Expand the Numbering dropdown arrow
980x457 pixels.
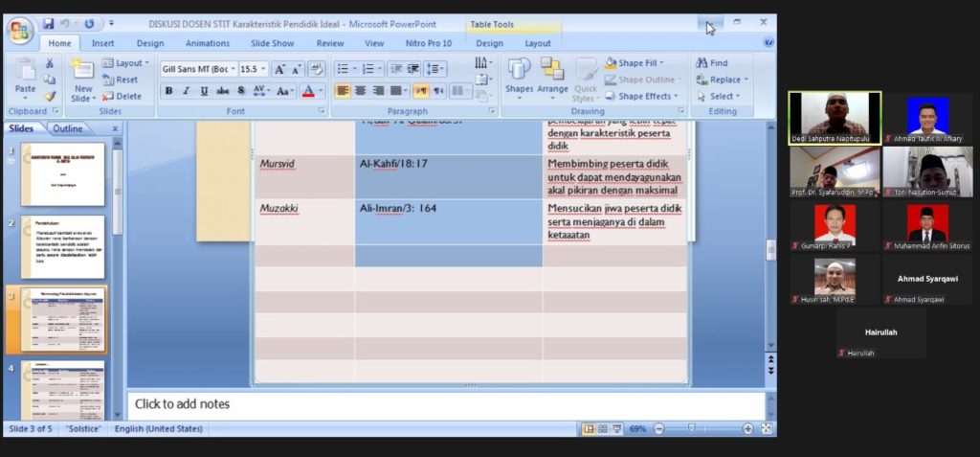coord(380,69)
